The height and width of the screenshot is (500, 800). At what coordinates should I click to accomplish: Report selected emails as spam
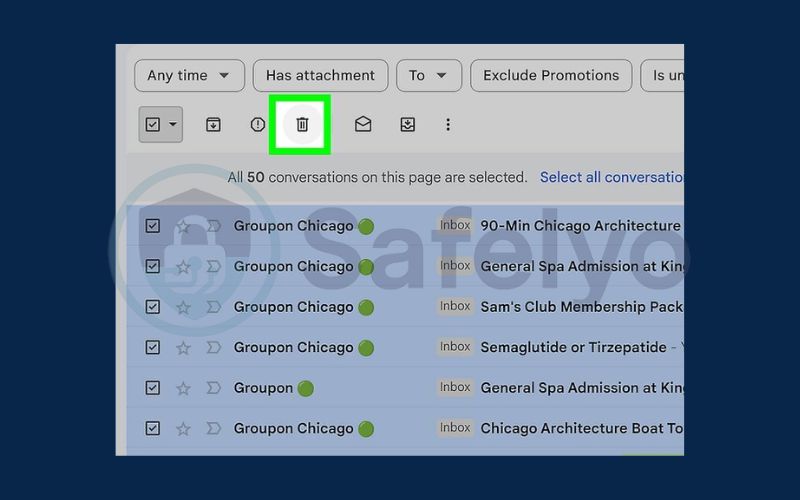click(258, 125)
